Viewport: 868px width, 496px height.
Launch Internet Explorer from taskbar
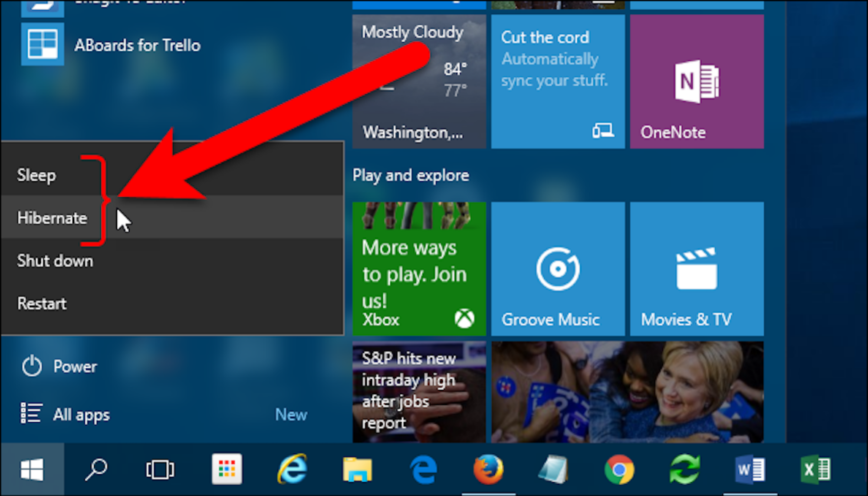292,469
